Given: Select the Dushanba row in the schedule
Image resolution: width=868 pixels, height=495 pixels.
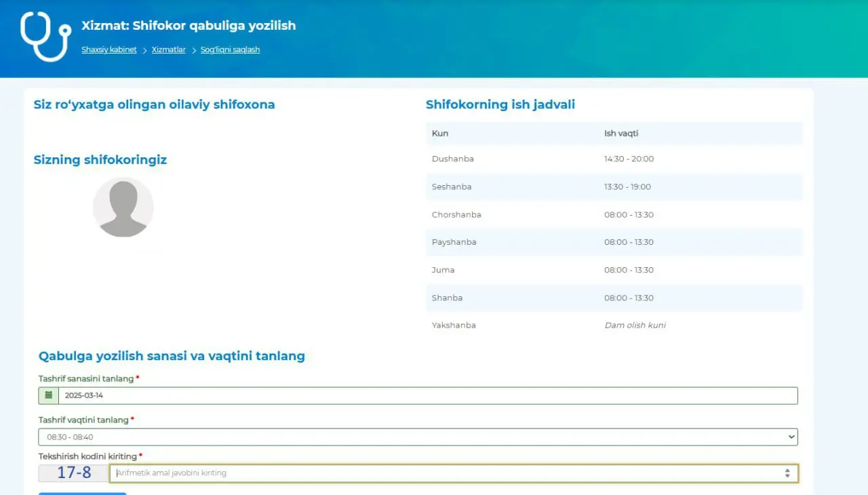Looking at the screenshot, I should (614, 159).
